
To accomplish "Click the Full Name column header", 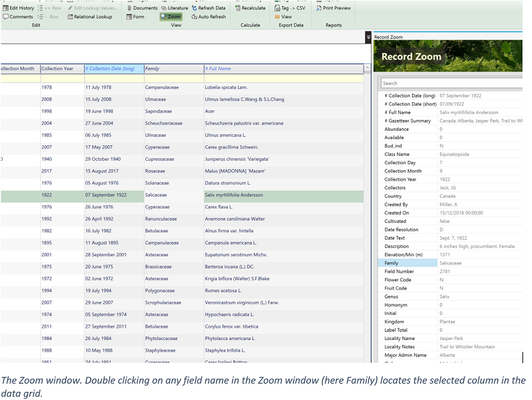I will 284,68.
